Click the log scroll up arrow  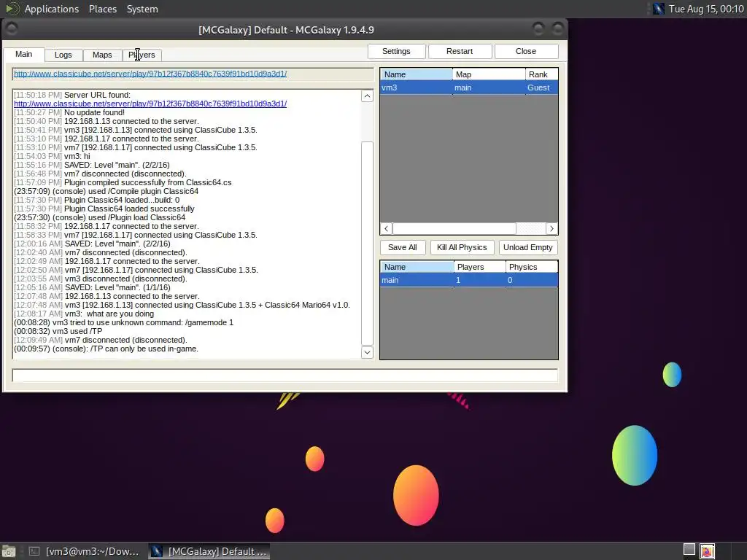pos(367,96)
